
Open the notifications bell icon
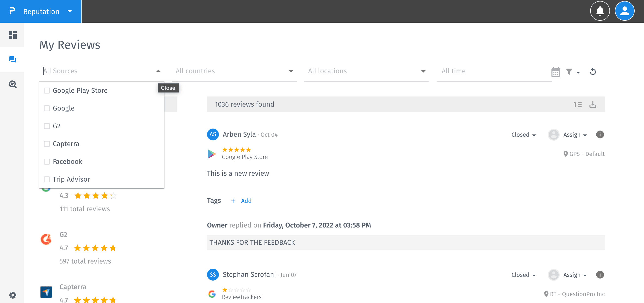tap(600, 11)
